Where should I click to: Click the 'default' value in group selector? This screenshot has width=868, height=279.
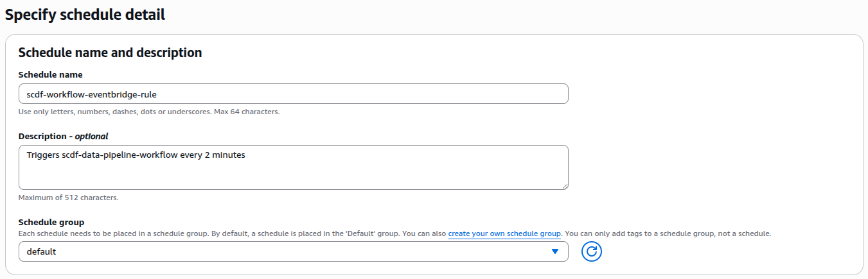pyautogui.click(x=41, y=251)
